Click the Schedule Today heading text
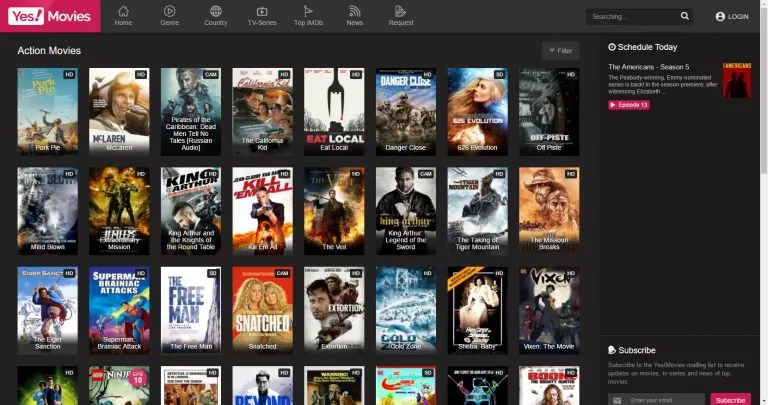768x405 pixels. pos(647,47)
